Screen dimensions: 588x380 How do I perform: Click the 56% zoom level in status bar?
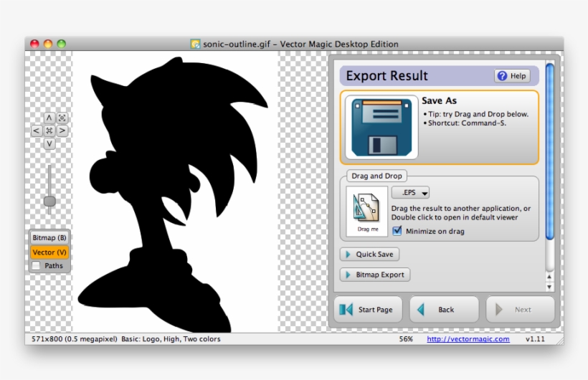point(406,339)
